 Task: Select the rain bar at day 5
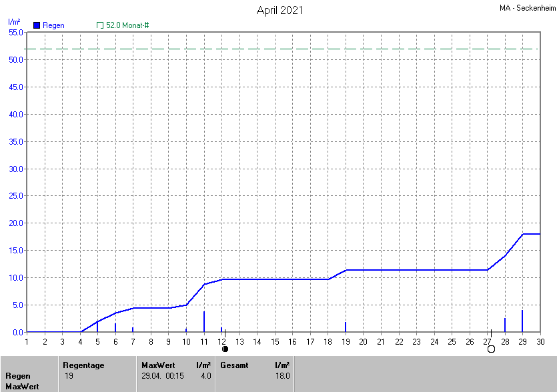coord(97,327)
